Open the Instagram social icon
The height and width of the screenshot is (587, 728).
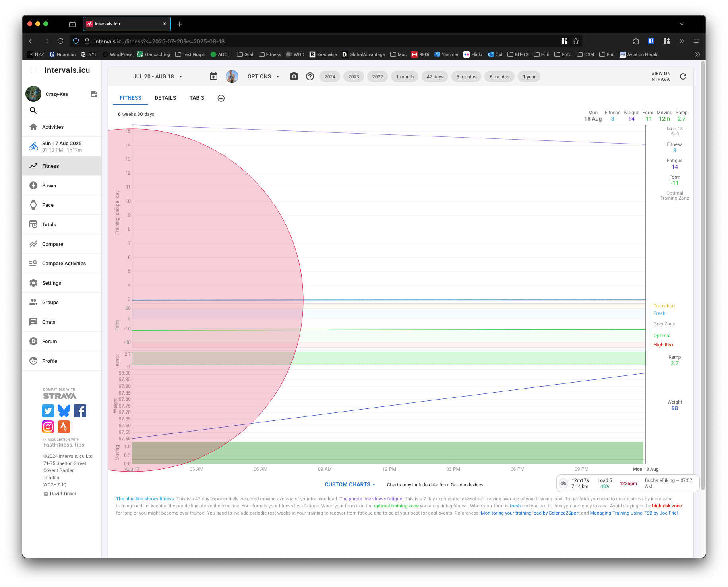click(x=48, y=427)
